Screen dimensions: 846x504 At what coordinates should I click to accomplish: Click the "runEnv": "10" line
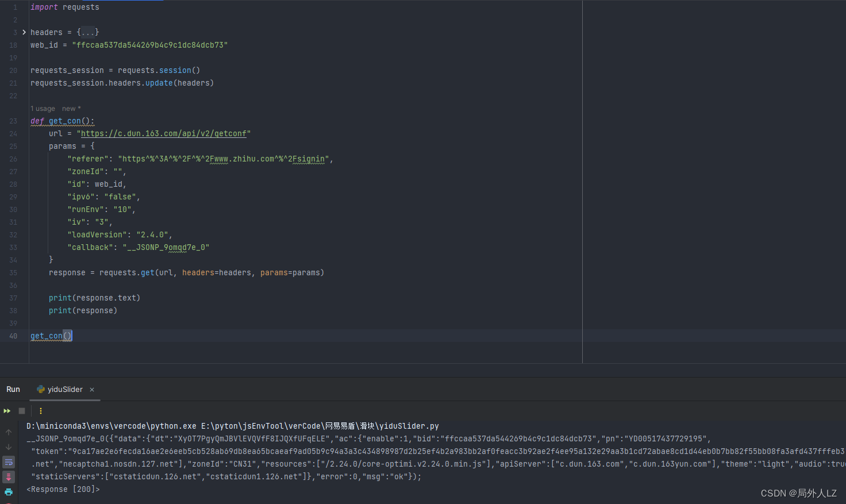coord(102,210)
